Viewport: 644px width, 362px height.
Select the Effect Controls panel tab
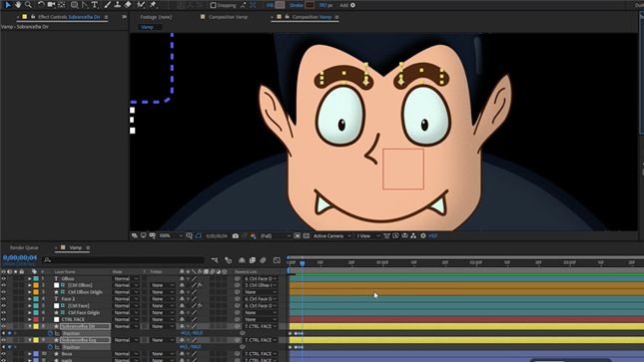(x=69, y=17)
